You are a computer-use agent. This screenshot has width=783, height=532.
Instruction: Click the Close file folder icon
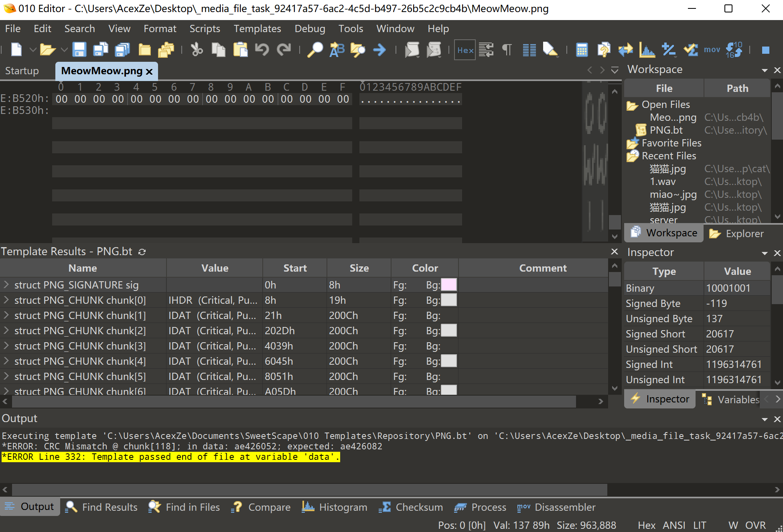144,50
